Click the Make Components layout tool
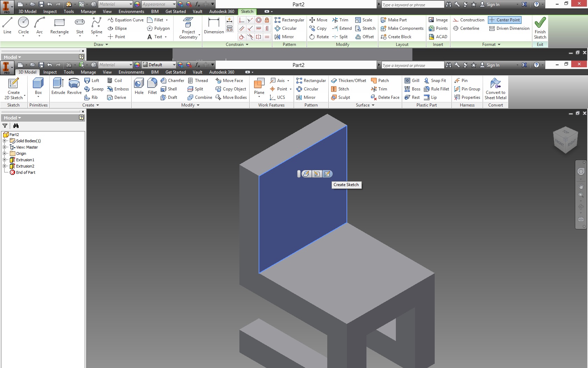588x368 pixels. pyautogui.click(x=402, y=28)
